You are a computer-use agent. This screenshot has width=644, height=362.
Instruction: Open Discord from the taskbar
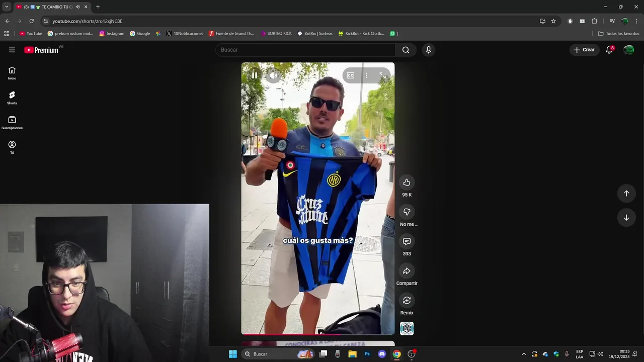point(382,354)
